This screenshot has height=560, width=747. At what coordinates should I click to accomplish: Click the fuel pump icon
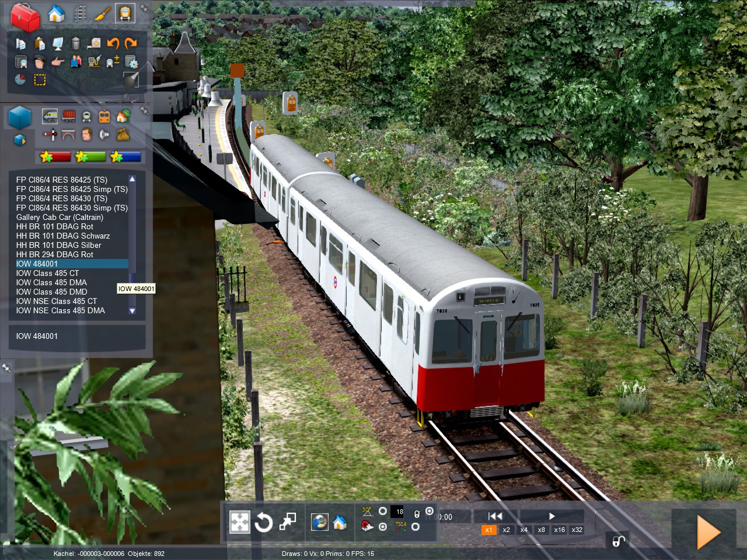(95, 61)
